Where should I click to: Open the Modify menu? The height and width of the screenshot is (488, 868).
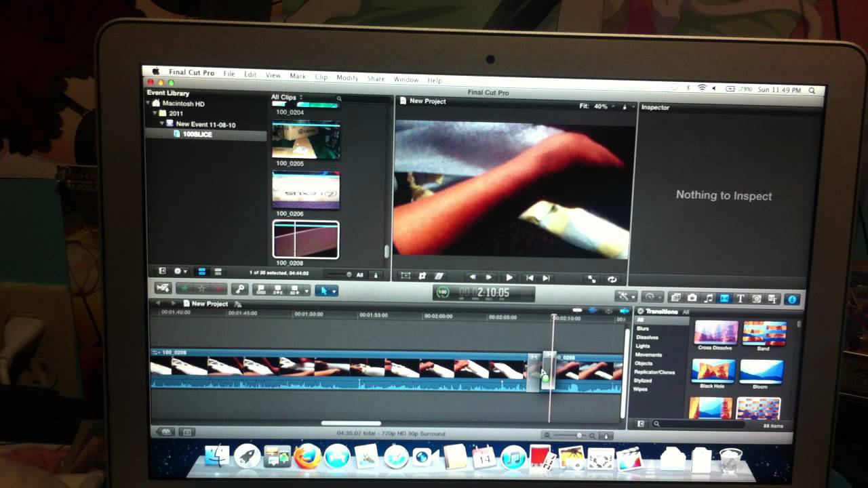click(x=347, y=78)
